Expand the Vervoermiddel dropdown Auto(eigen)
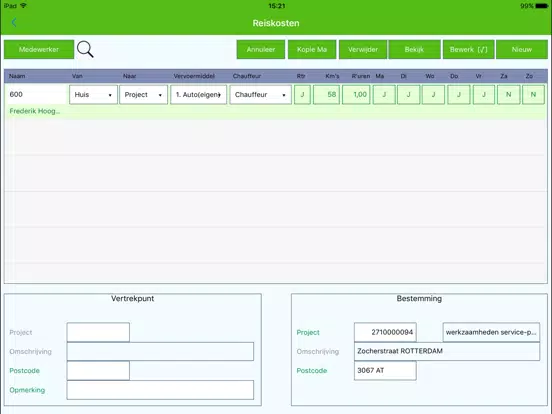The image size is (552, 414). (198, 94)
